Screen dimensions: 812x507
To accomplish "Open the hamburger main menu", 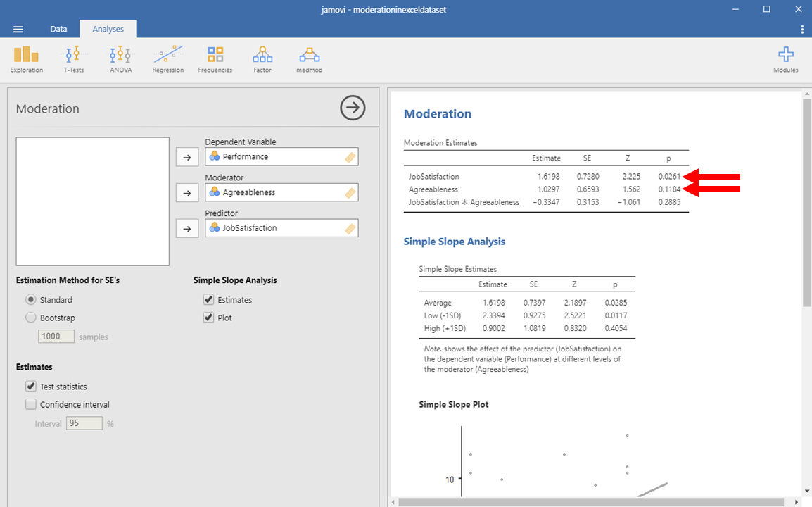I will 18,29.
